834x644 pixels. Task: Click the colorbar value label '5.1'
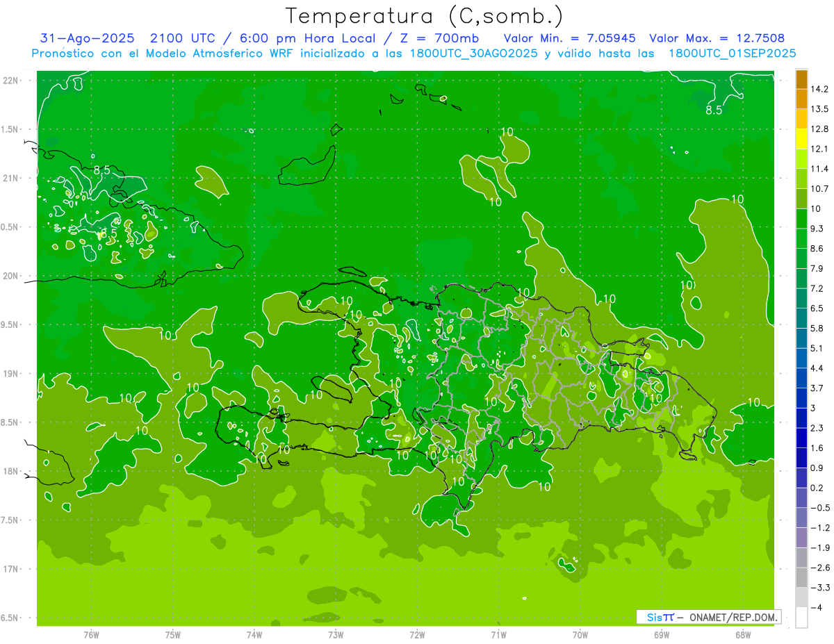tap(817, 348)
